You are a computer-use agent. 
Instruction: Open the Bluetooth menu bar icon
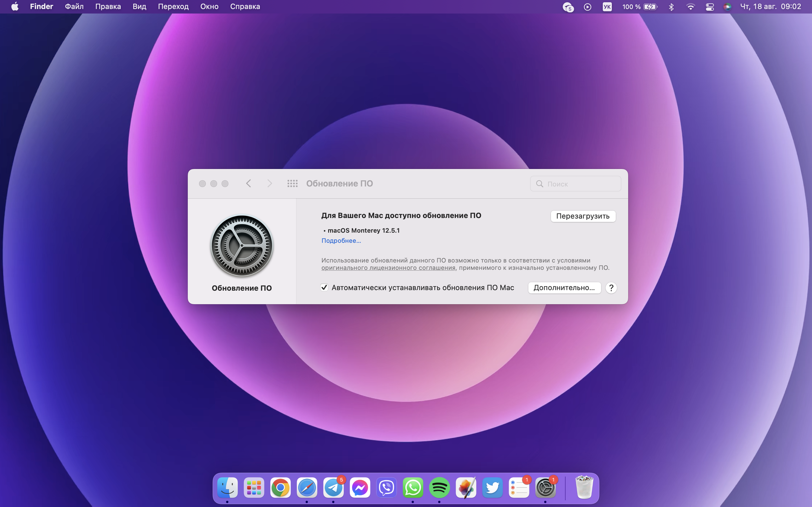coord(671,7)
